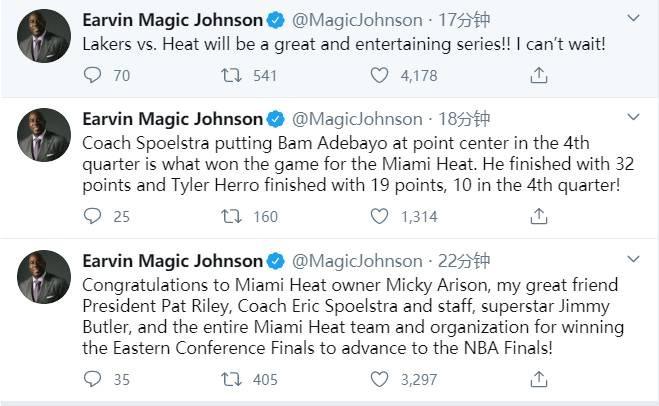The height and width of the screenshot is (406, 659).
Task: Reply to the Lakers vs. Heat tweet
Action: [x=93, y=75]
